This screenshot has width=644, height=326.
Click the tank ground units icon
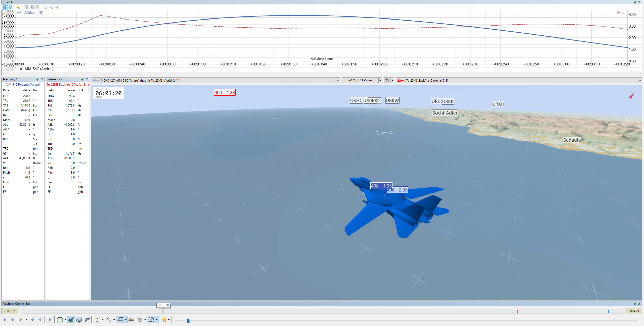coord(131,320)
